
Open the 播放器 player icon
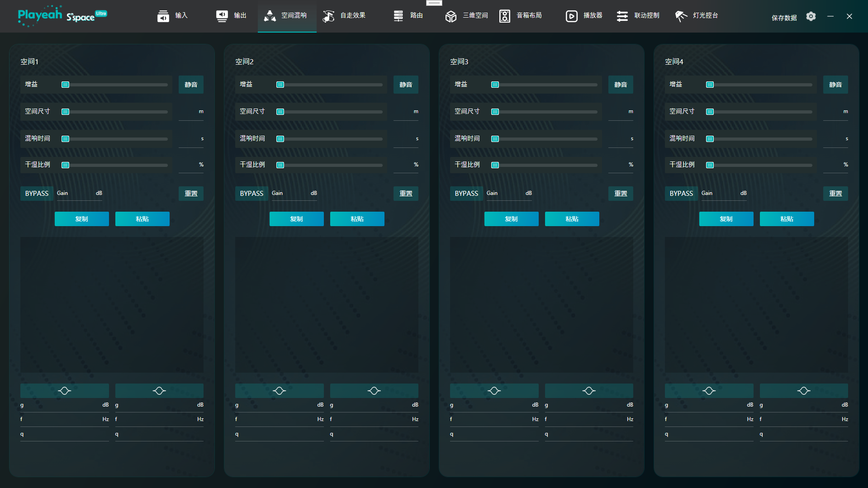pyautogui.click(x=572, y=16)
